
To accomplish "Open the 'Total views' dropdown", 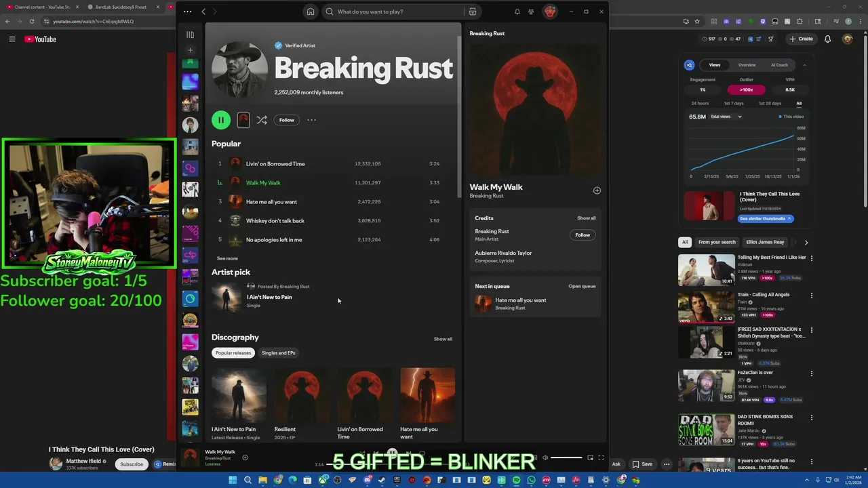I will [x=726, y=117].
